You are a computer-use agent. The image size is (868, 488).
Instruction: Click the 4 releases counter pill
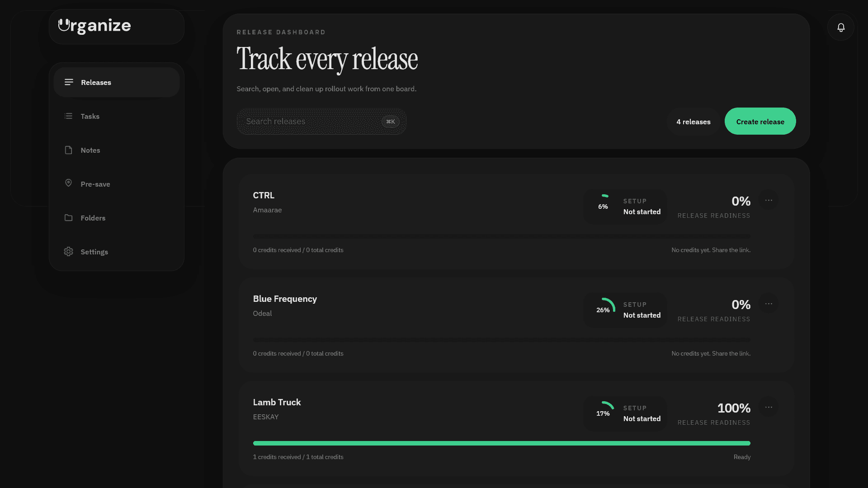(x=693, y=122)
